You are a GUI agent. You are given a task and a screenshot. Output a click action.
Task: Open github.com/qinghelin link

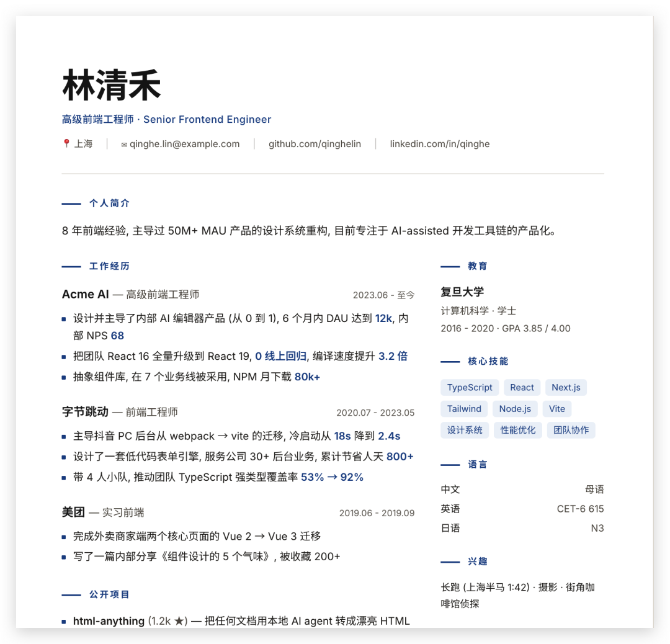315,144
